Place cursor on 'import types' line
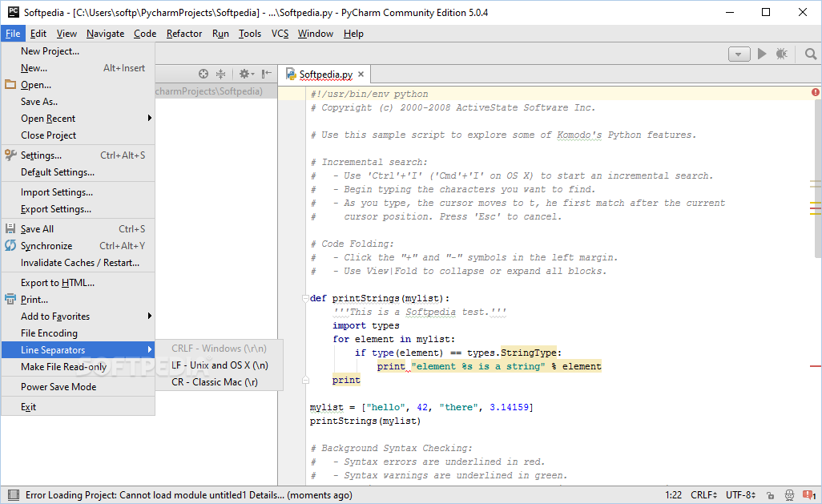Image resolution: width=822 pixels, height=504 pixels. [366, 325]
